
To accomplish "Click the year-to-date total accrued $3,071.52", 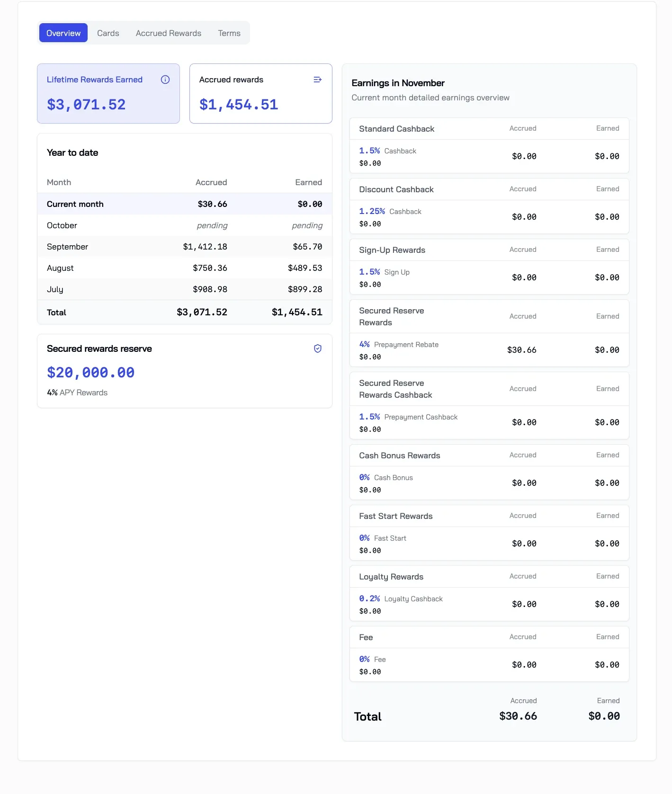I will [202, 312].
